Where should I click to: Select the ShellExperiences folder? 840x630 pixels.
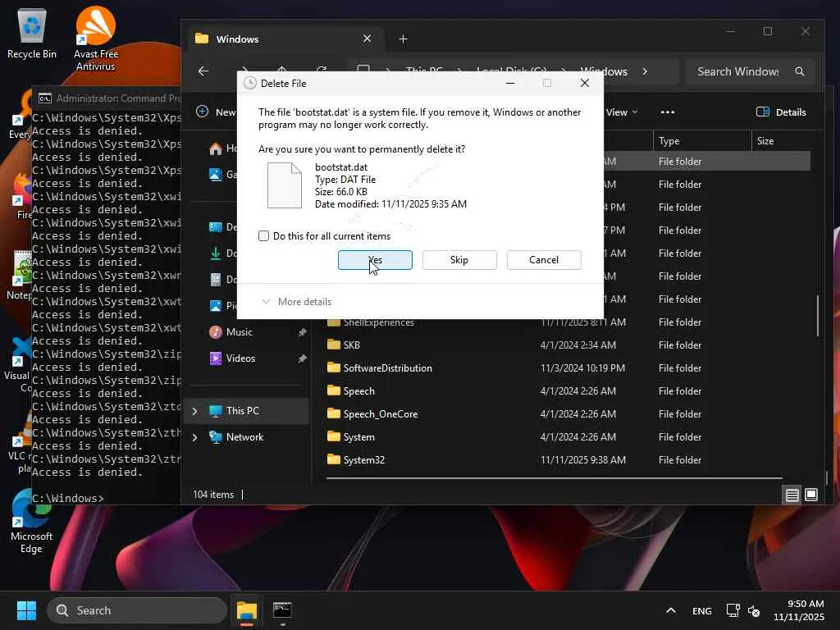[x=378, y=322]
